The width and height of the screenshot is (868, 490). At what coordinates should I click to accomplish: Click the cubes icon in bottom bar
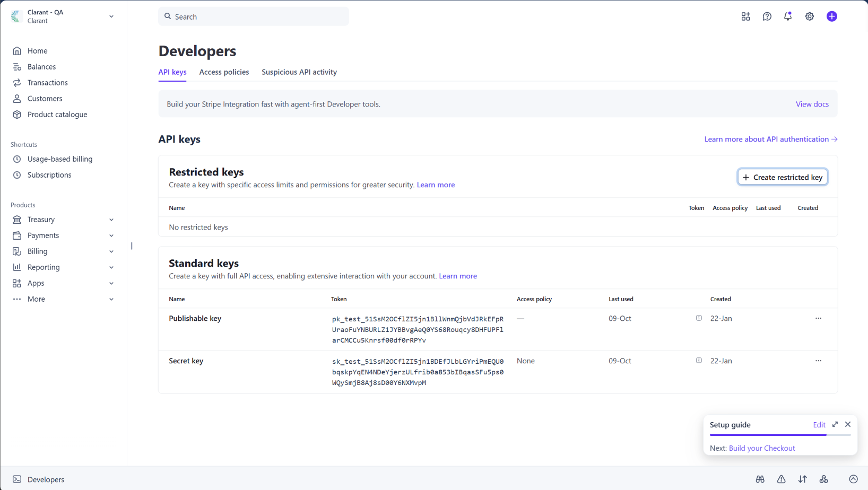pos(823,479)
